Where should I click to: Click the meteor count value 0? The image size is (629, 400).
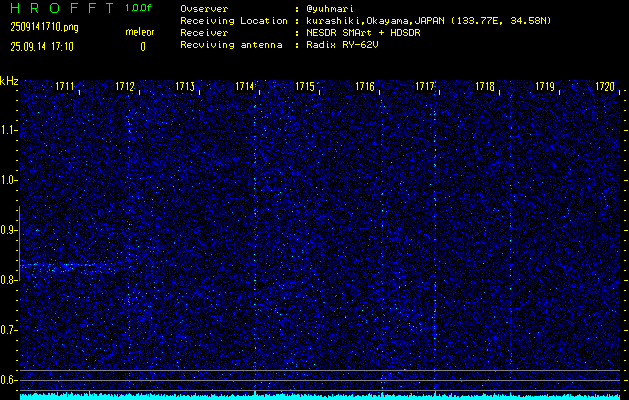click(143, 47)
